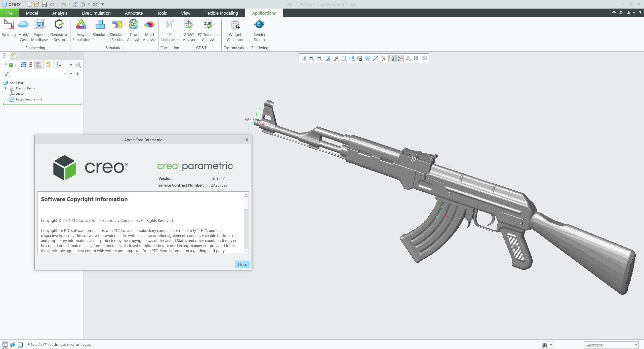Go to the Annotate tab
644x349 pixels.
tap(134, 13)
